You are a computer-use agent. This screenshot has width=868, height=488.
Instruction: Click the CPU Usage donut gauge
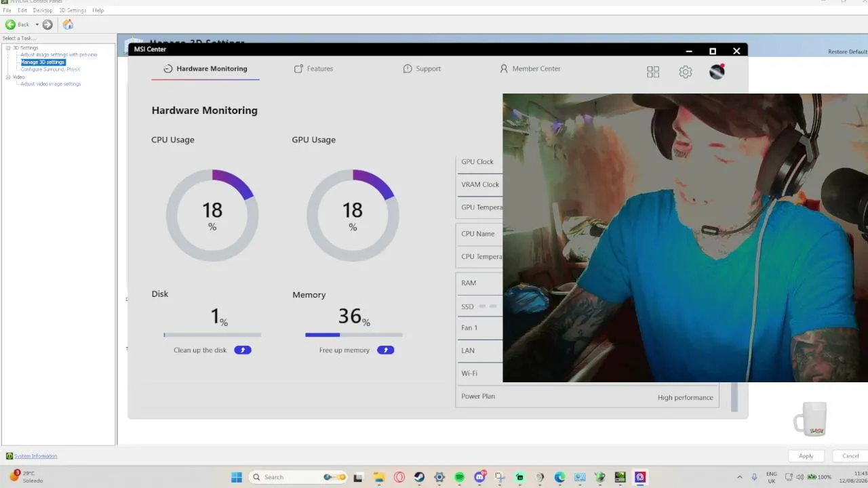(212, 216)
